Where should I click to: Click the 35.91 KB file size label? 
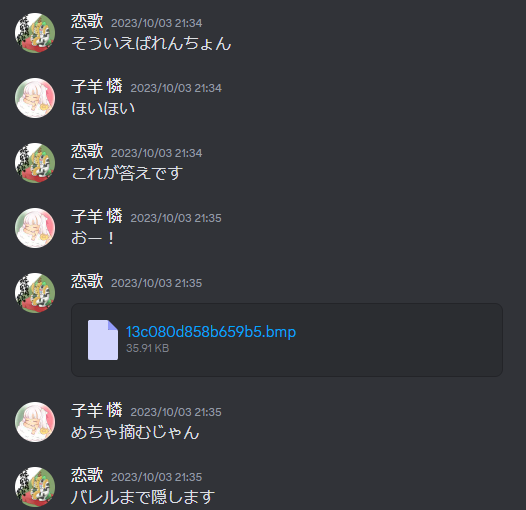148,348
